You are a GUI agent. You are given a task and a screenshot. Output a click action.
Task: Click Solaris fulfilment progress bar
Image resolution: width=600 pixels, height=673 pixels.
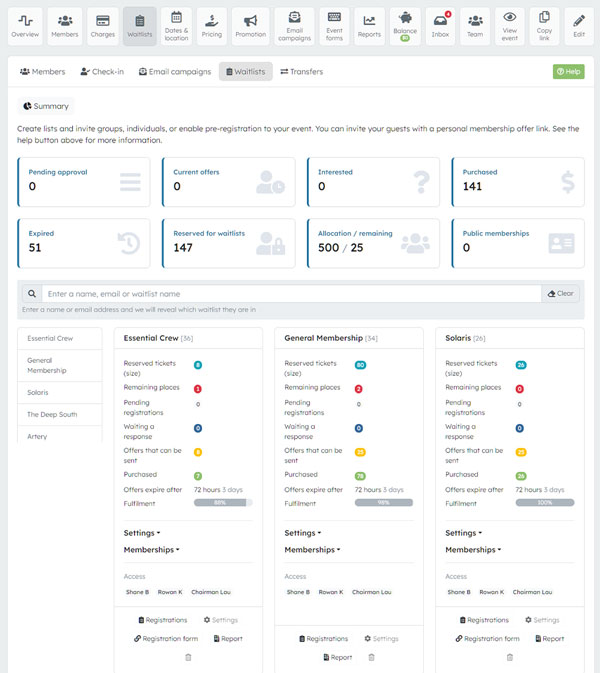tap(545, 502)
